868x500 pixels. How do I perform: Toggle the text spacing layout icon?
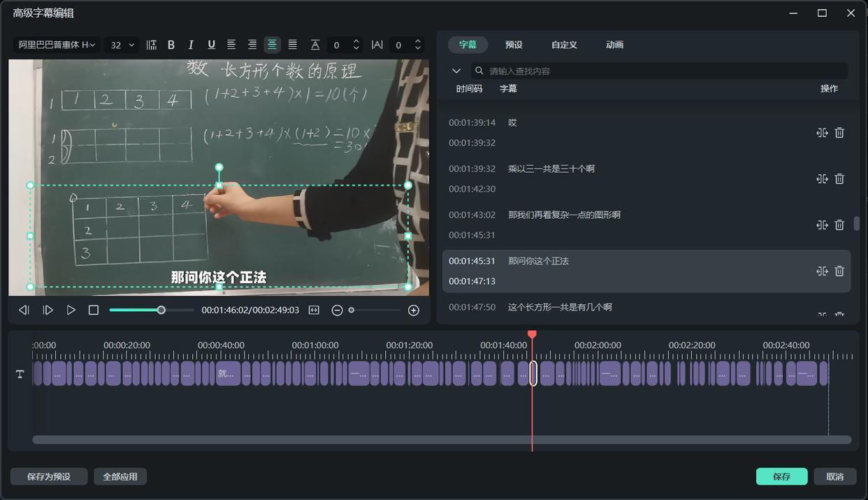coord(152,45)
